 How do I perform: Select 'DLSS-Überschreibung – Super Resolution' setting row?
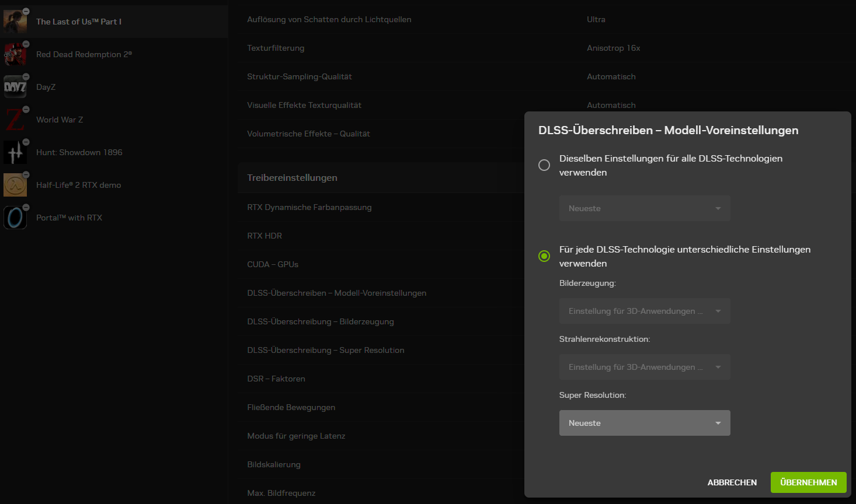325,350
